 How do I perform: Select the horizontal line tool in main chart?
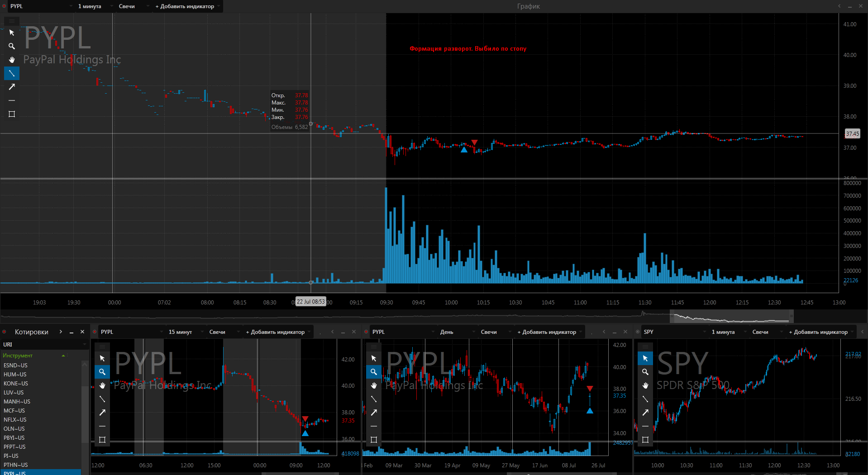(12, 100)
